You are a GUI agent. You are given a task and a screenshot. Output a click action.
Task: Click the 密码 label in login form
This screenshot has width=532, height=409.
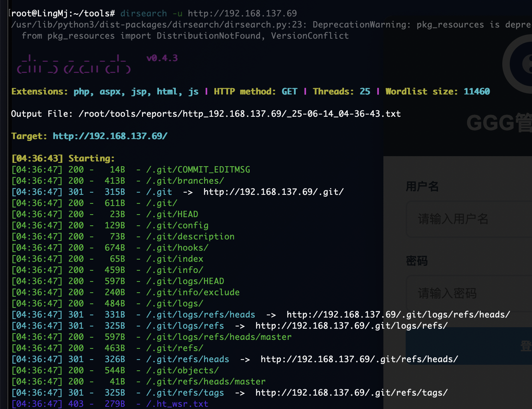click(x=417, y=261)
